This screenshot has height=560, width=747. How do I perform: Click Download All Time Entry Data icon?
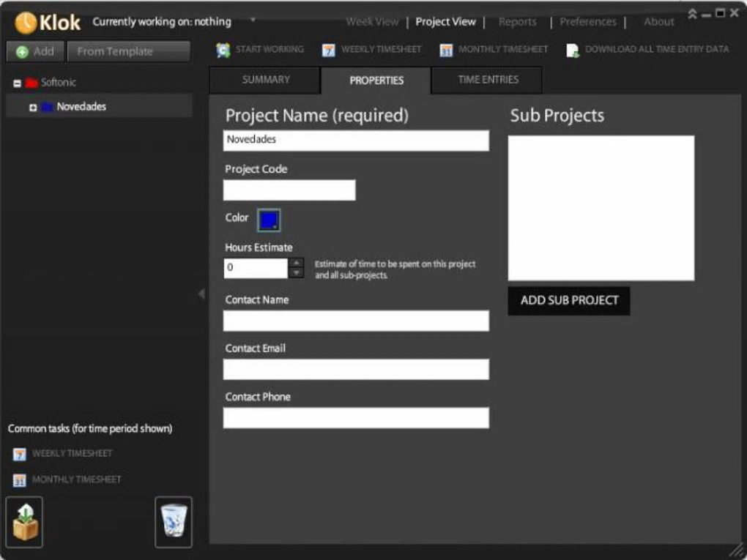[x=572, y=50]
